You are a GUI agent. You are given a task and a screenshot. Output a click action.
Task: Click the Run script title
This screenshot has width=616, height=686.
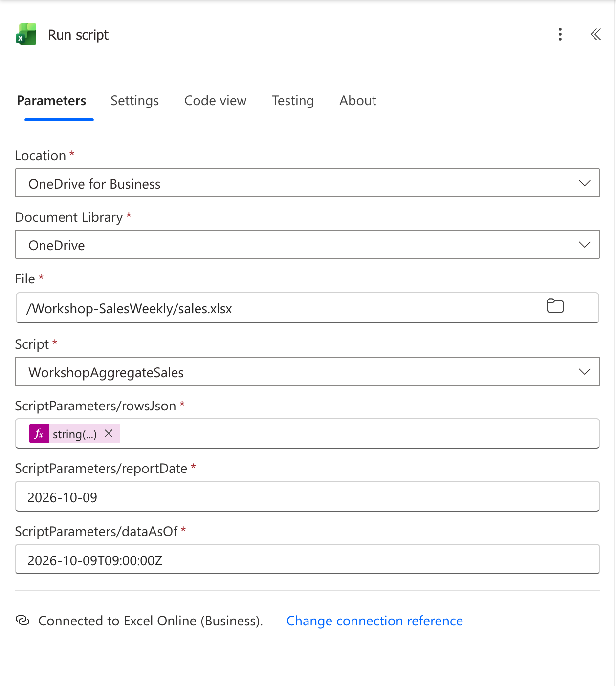78,35
